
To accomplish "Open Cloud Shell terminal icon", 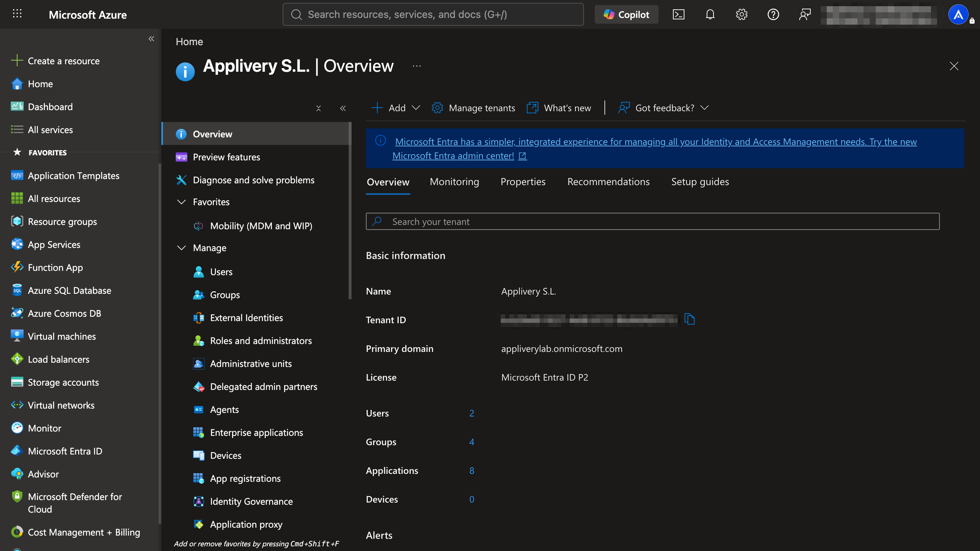I will coord(678,14).
